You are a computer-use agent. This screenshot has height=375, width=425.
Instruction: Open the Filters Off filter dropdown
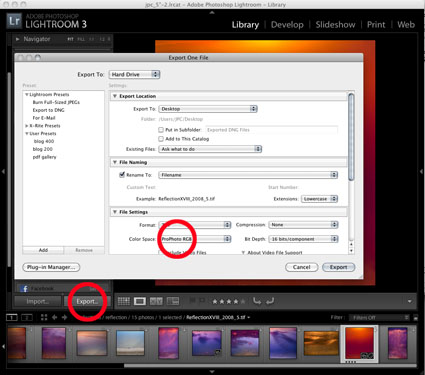(x=379, y=318)
